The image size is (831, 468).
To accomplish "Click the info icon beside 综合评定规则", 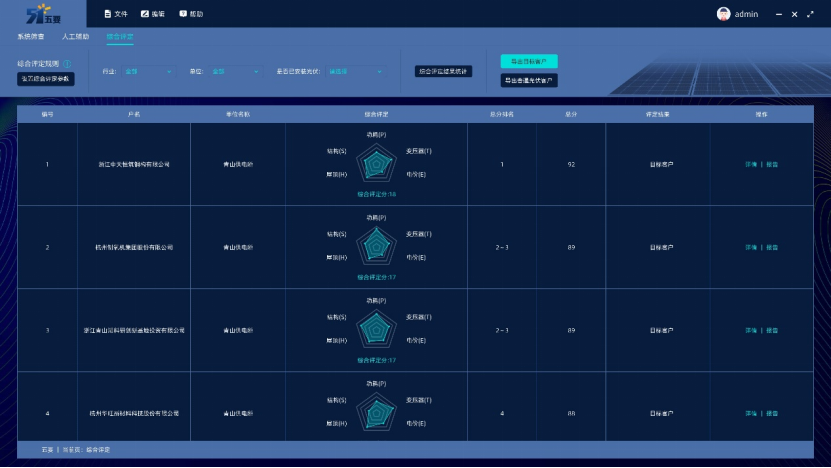I will (67, 64).
